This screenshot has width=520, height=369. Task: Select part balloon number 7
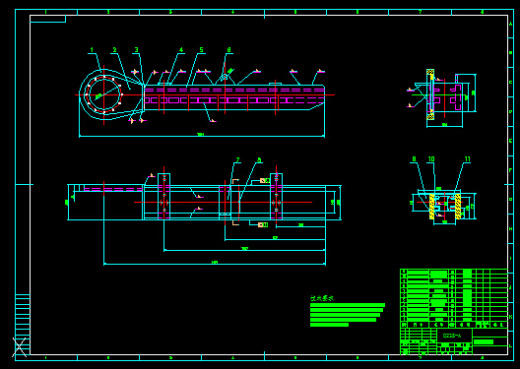238,160
